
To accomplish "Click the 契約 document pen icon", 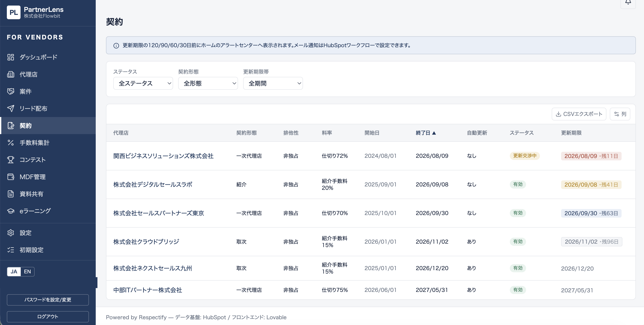I will [10, 125].
